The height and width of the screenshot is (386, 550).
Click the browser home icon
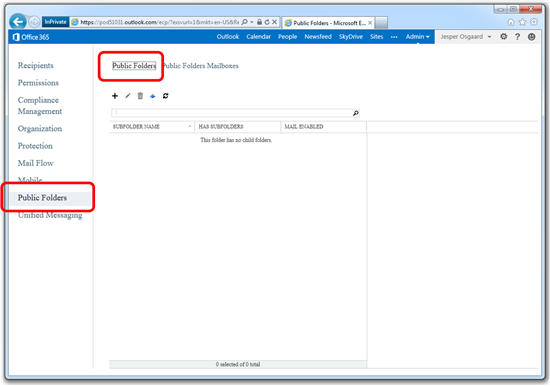click(511, 22)
